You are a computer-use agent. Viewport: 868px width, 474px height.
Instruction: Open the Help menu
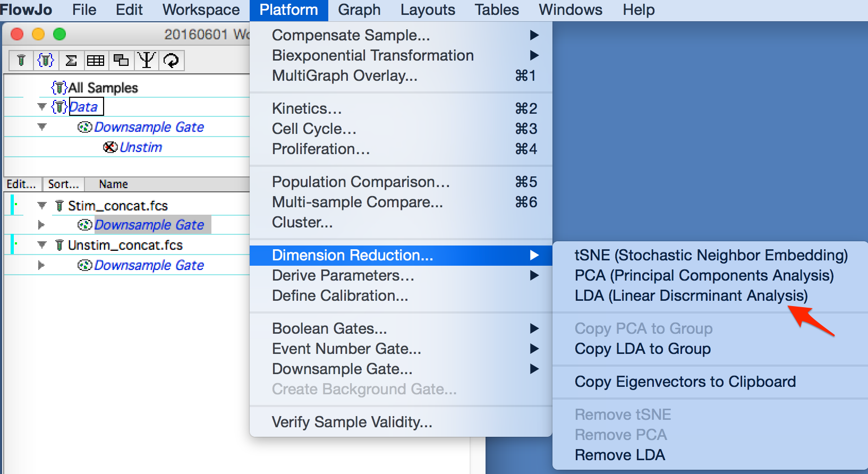pos(639,10)
